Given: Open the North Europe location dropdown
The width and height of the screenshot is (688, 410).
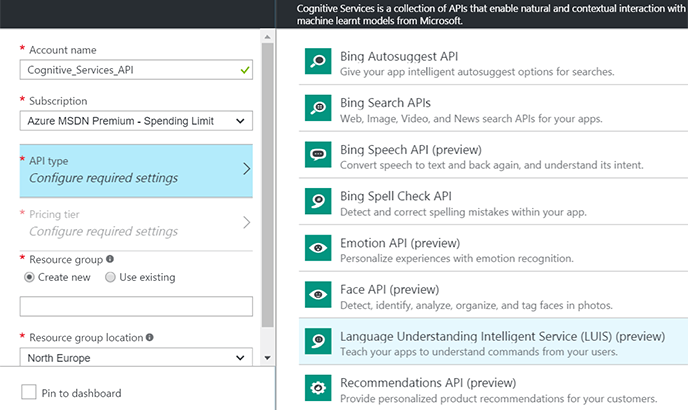Looking at the screenshot, I should pyautogui.click(x=136, y=357).
